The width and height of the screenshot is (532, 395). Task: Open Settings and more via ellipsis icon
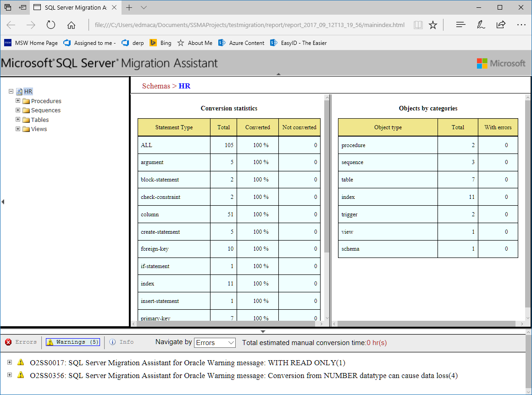coord(521,25)
